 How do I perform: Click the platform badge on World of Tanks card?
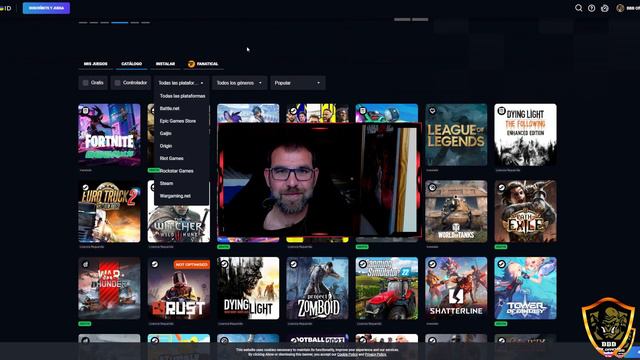[432, 187]
